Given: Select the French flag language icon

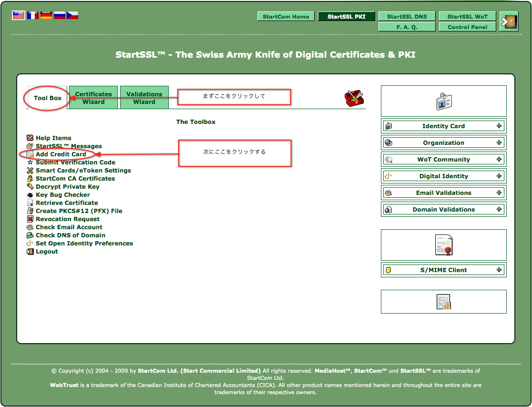Looking at the screenshot, I should [33, 15].
